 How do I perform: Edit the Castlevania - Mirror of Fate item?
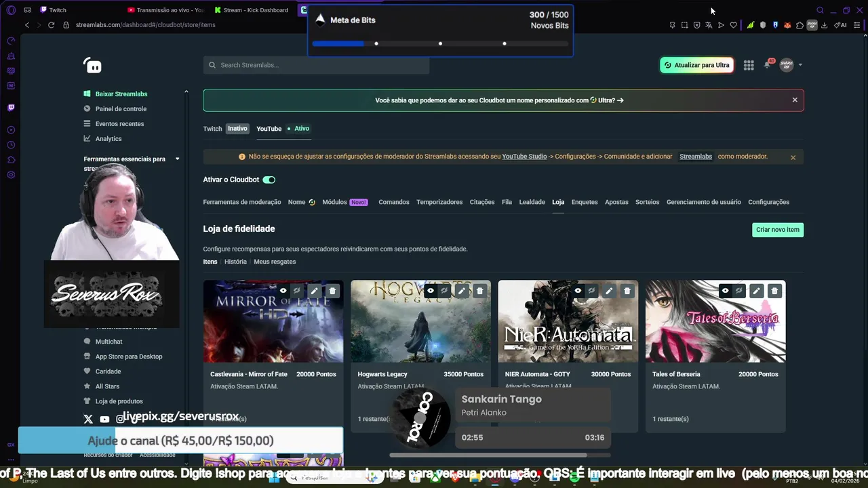click(x=314, y=291)
